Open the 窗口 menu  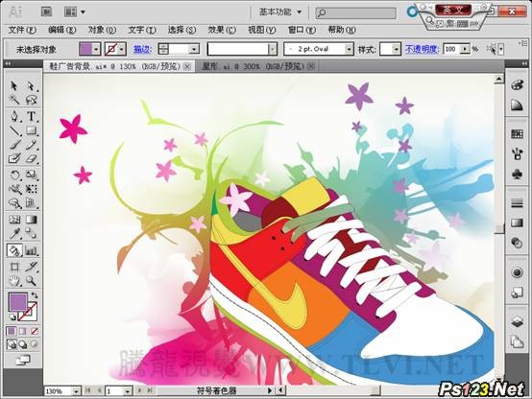click(302, 30)
